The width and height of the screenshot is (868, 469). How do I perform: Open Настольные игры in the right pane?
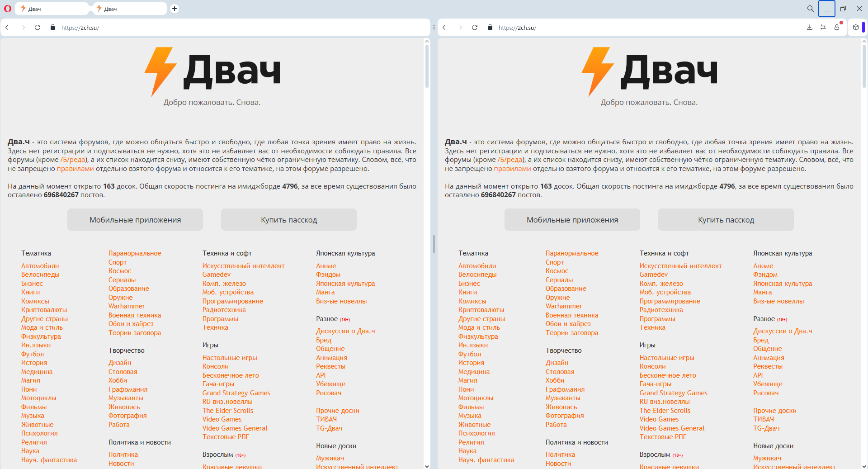(667, 358)
